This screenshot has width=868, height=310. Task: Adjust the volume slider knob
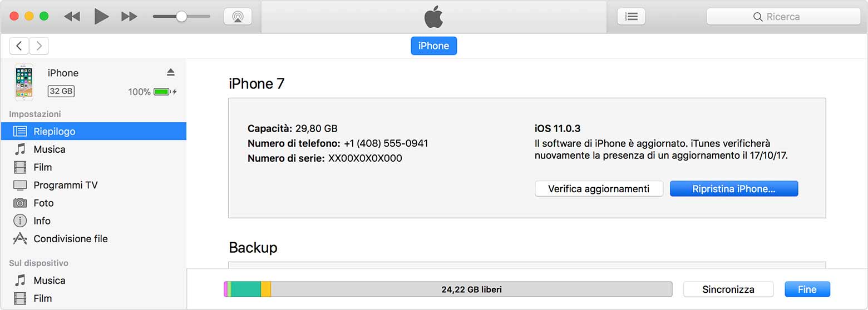pos(181,17)
